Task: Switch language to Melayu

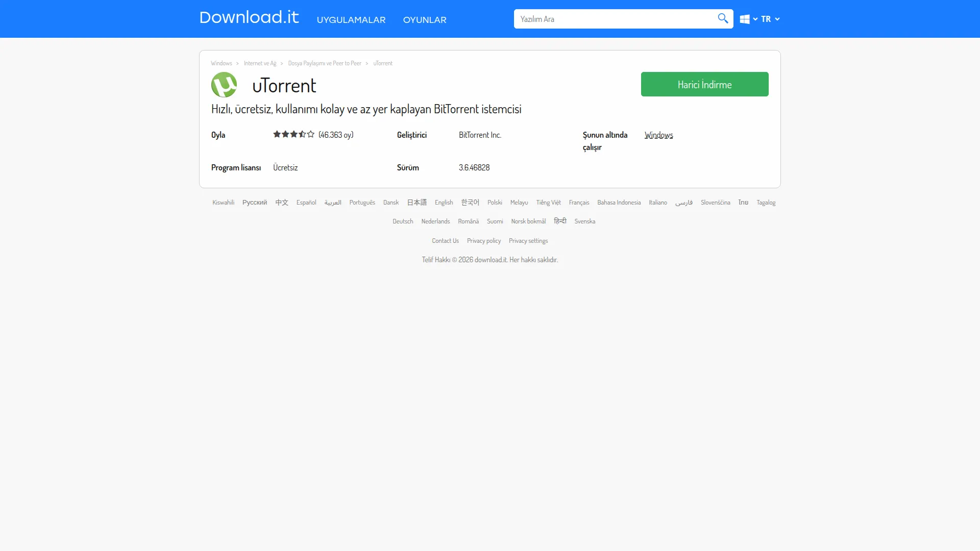Action: pos(519,203)
